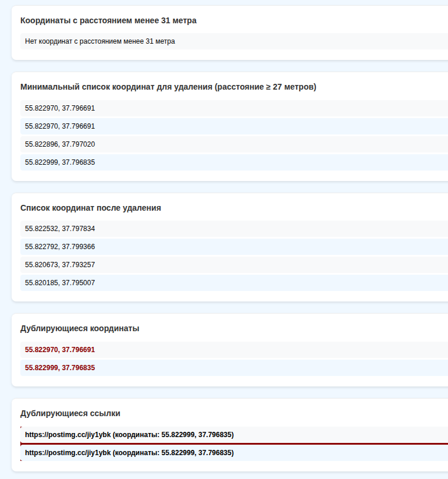Viewport: 448px width, 479px height.
Task: Click parenthesized coordinates in second duplicate link row
Action: tap(173, 453)
